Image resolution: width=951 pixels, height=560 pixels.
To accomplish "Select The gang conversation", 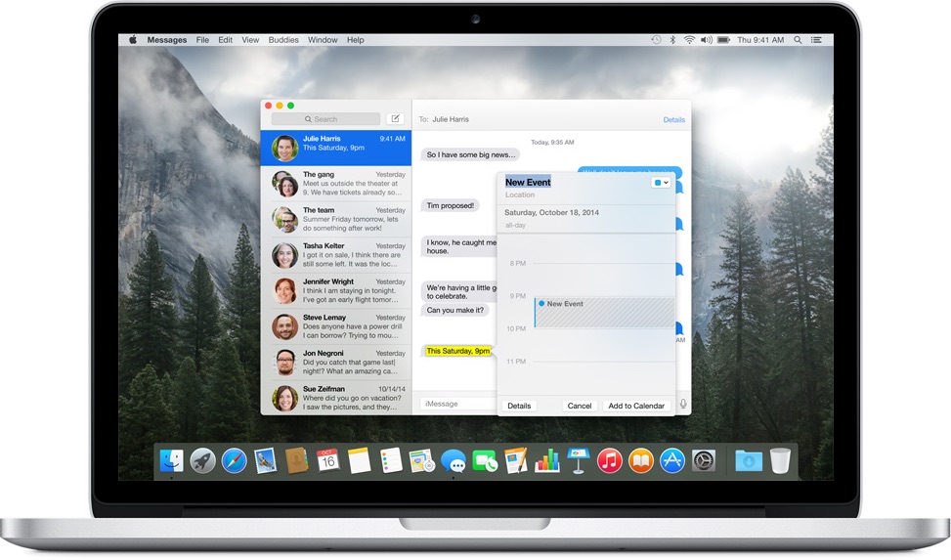I will coord(336,183).
